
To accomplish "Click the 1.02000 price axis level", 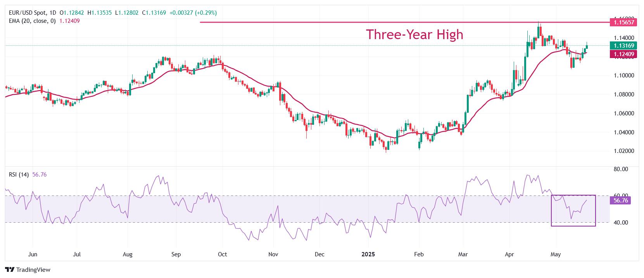I will pyautogui.click(x=624, y=151).
